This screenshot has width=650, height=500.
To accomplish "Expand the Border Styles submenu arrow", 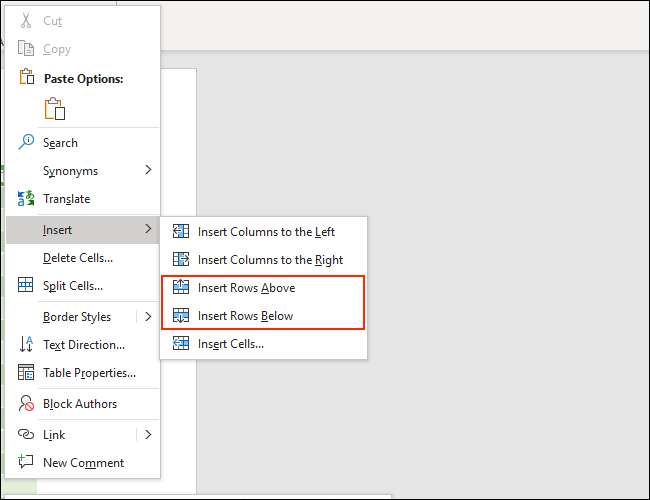I will click(148, 317).
